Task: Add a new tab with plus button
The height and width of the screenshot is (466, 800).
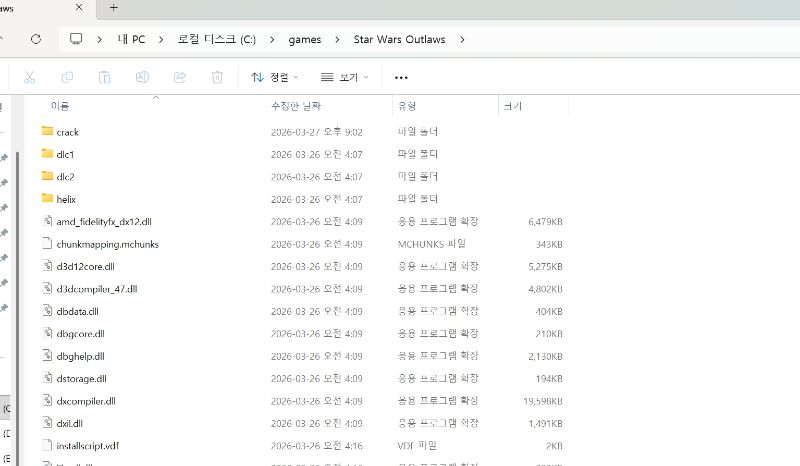Action: pos(113,8)
